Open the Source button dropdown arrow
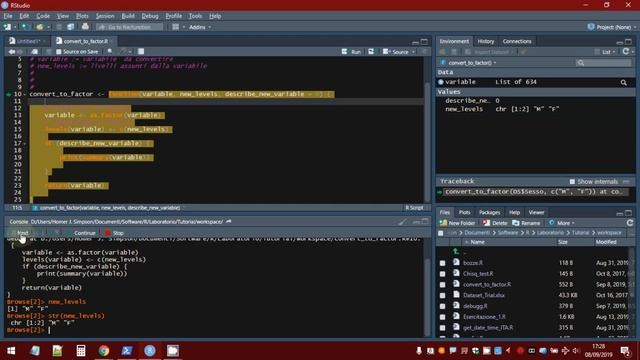 [413, 52]
